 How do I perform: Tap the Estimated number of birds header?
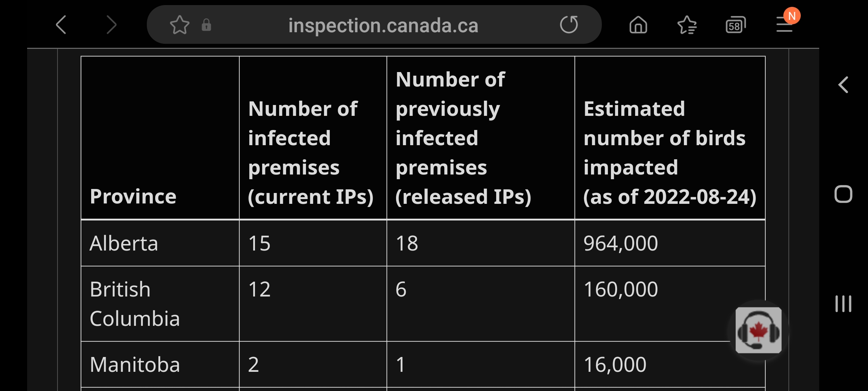click(x=669, y=152)
